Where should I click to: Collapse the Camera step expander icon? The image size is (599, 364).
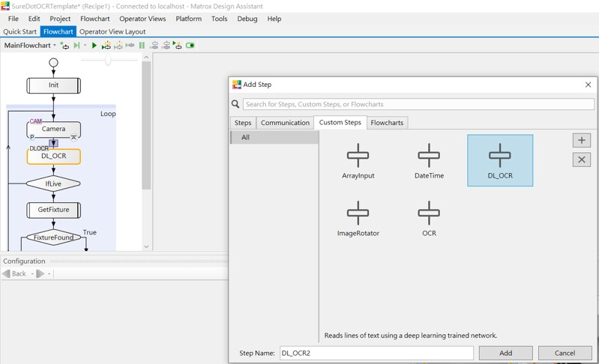[73, 137]
